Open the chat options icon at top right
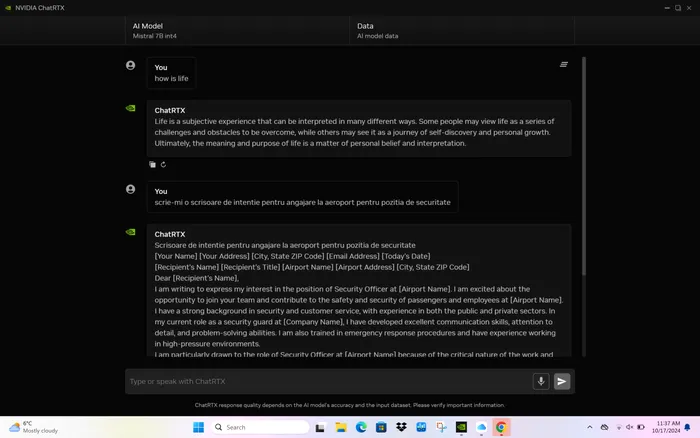Screen dimensions: 700x438 coord(564,64)
